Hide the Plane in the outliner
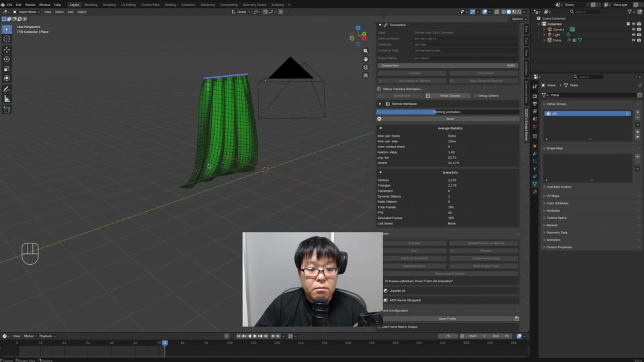644x362 pixels. click(633, 40)
